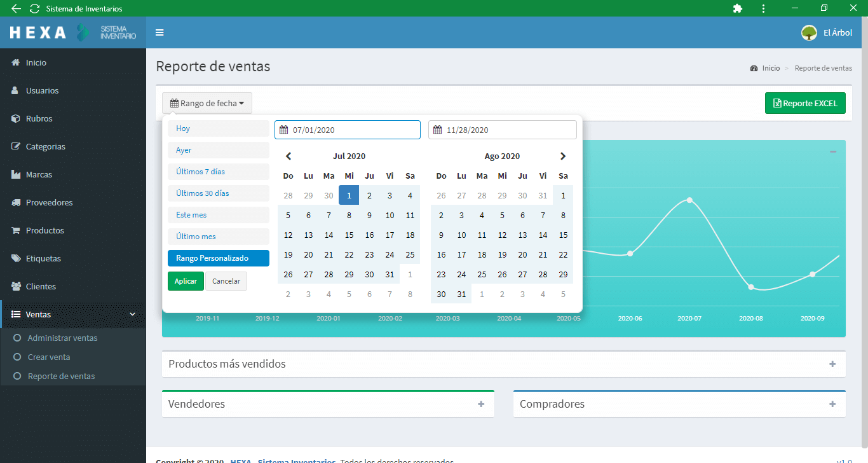Choose the Rango Personalizado option

[218, 258]
